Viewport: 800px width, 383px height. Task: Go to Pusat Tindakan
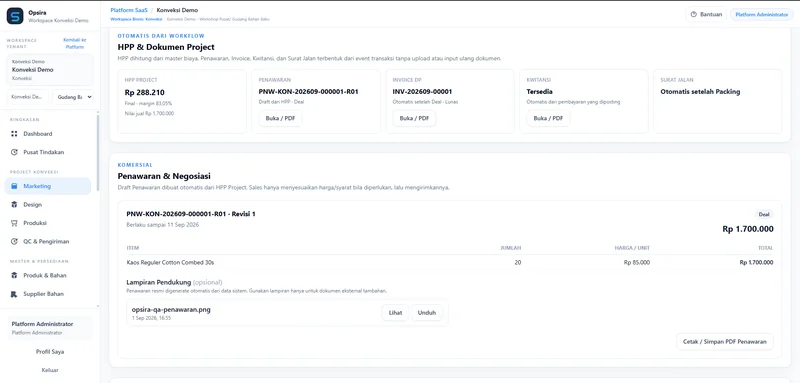[48, 152]
